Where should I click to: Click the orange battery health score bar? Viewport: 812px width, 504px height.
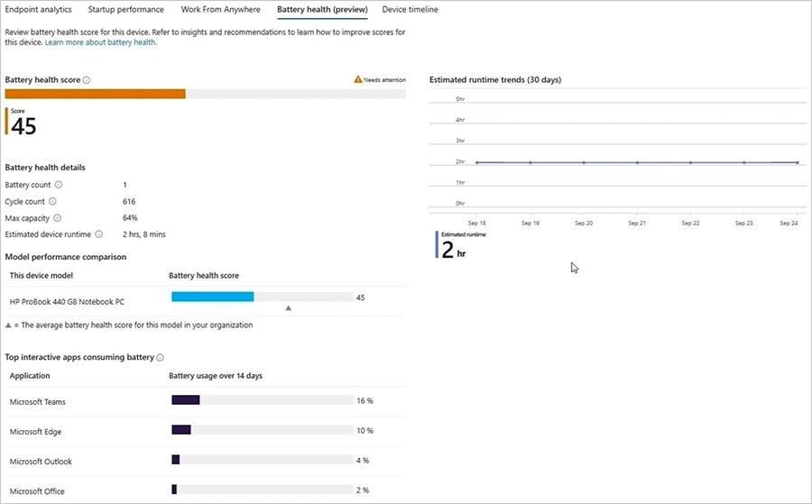pos(95,94)
